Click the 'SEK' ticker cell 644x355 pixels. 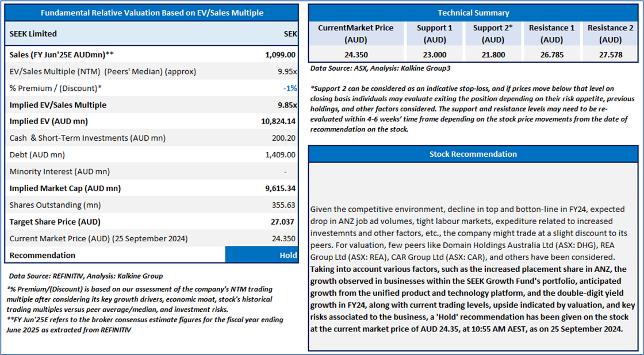pos(290,34)
